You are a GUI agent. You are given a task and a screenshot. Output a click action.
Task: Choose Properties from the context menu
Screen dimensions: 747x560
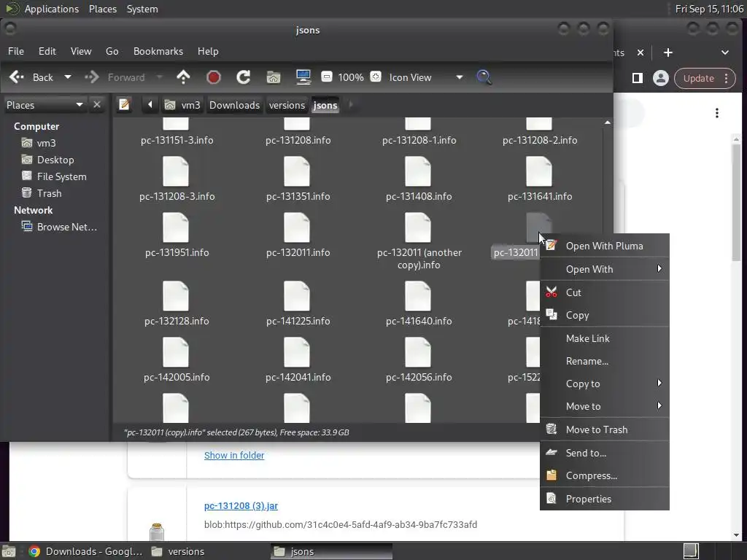click(x=605, y=499)
